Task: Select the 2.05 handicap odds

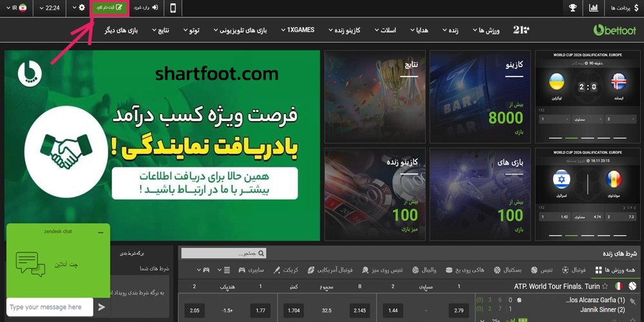Action: pos(194,311)
